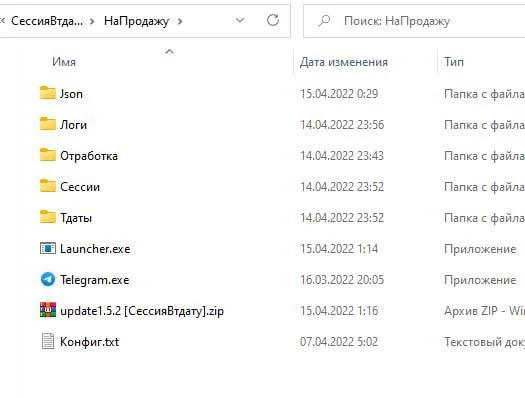Click the Тдаты folder icon
The width and height of the screenshot is (525, 398).
point(48,217)
